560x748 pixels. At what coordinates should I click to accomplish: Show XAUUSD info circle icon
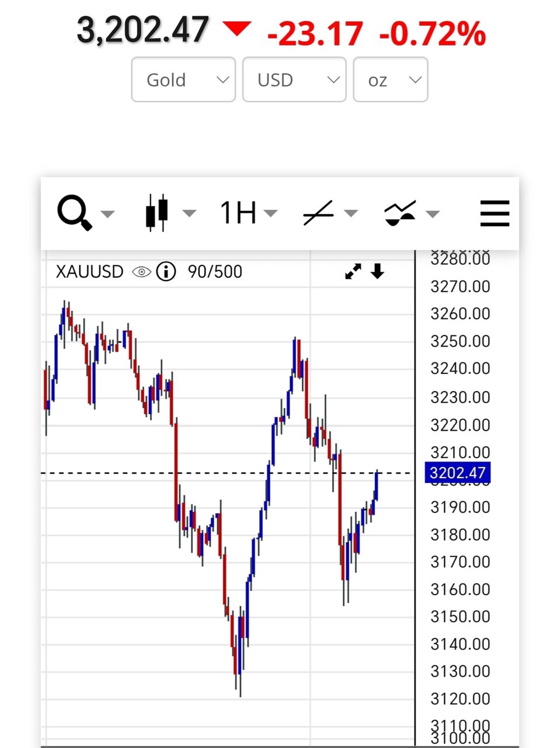click(x=166, y=272)
